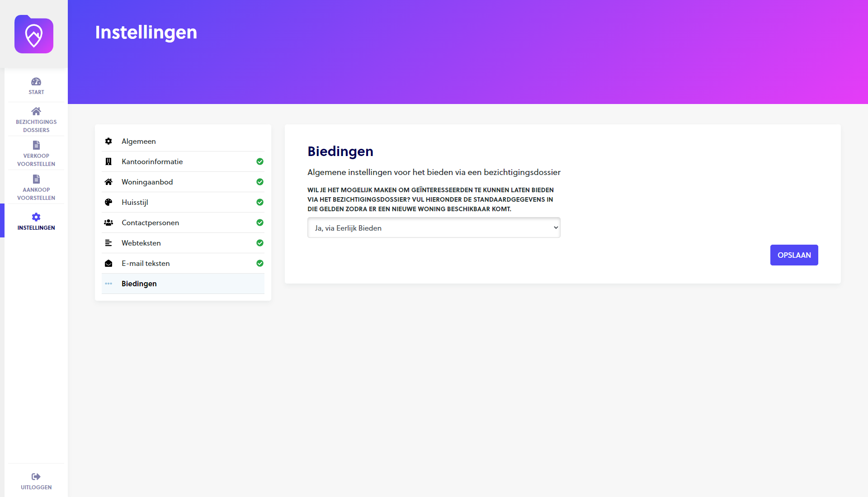Click 'Algemene instellingen voor het bieden' description

(x=434, y=172)
